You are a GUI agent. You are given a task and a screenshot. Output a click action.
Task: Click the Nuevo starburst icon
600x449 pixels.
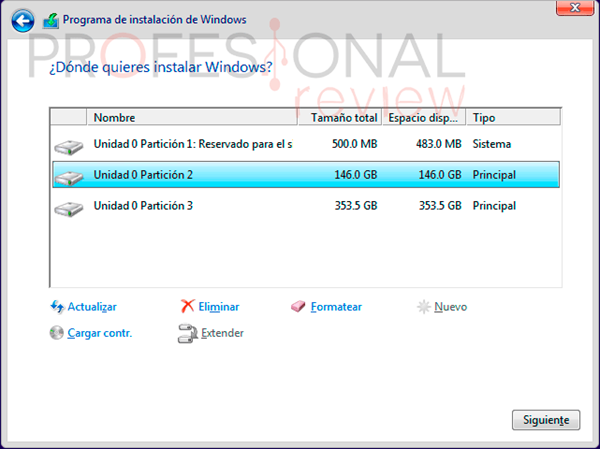pos(424,307)
